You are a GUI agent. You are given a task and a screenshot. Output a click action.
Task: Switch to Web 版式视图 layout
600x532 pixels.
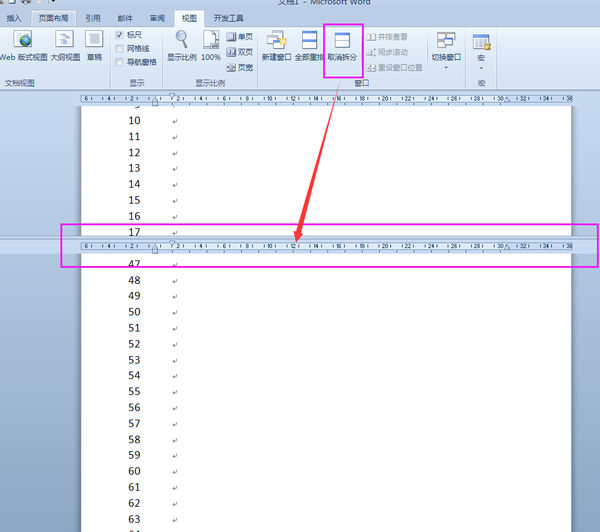24,46
